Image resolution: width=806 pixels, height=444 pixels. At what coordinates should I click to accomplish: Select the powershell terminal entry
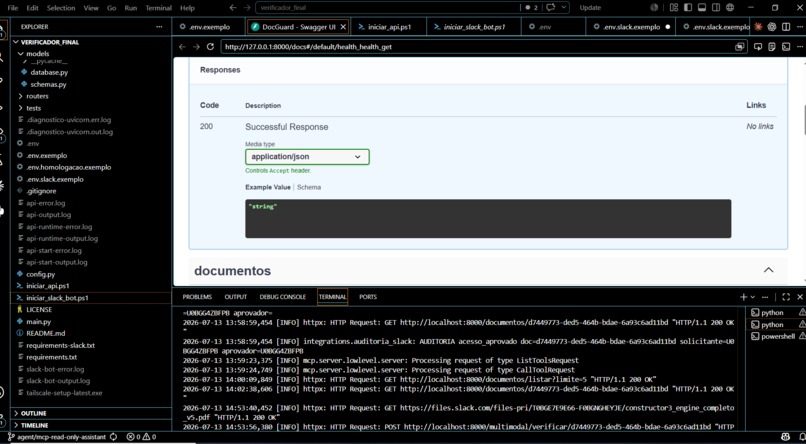click(774, 337)
